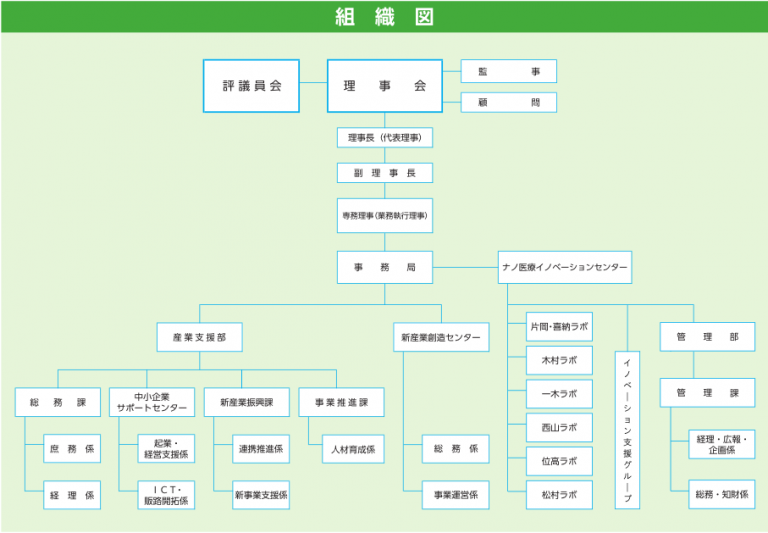Select the 事務局 box
Screen dimensions: 768x533
[385, 267]
